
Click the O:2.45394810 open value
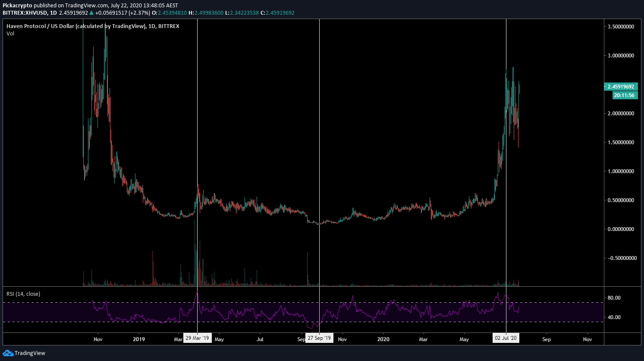click(169, 13)
